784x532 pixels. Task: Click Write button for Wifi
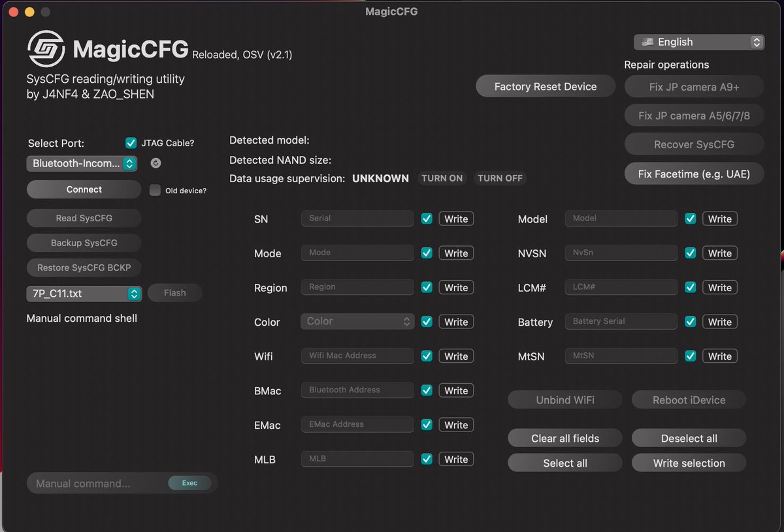[456, 356]
